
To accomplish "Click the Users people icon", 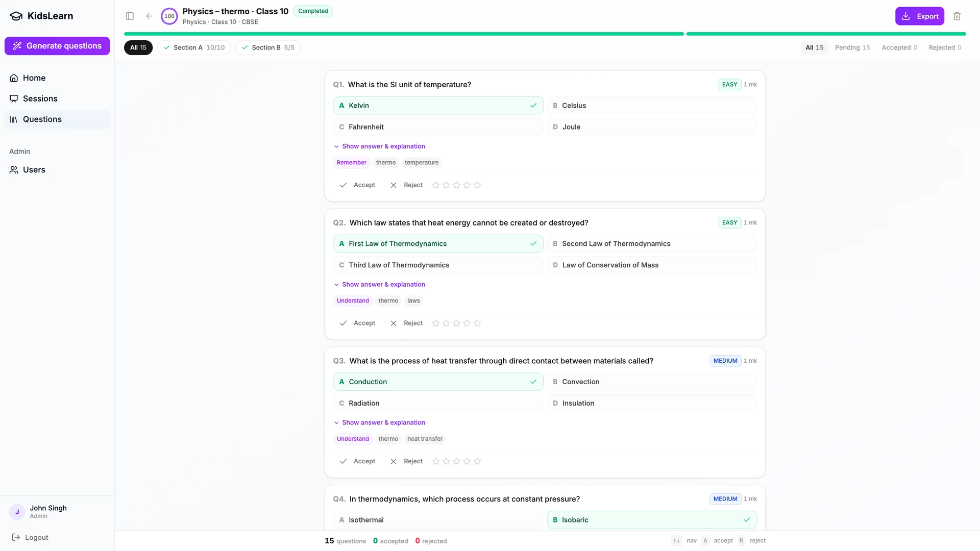I will (14, 170).
